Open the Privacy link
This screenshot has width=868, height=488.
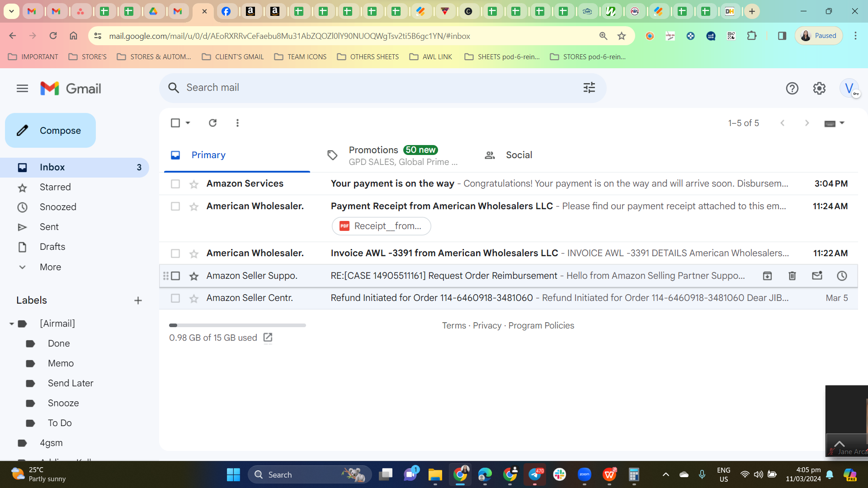(487, 325)
